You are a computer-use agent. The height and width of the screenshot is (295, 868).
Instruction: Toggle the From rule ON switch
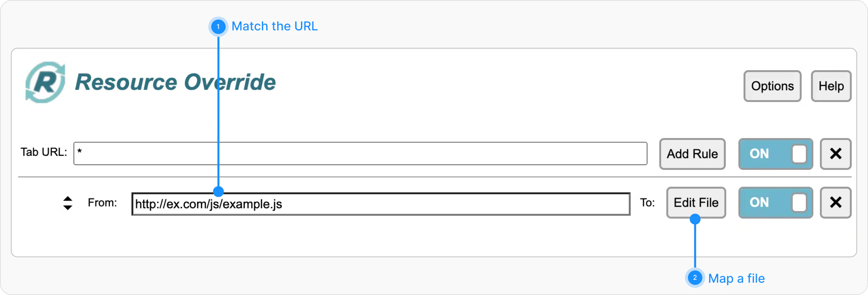pyautogui.click(x=776, y=202)
